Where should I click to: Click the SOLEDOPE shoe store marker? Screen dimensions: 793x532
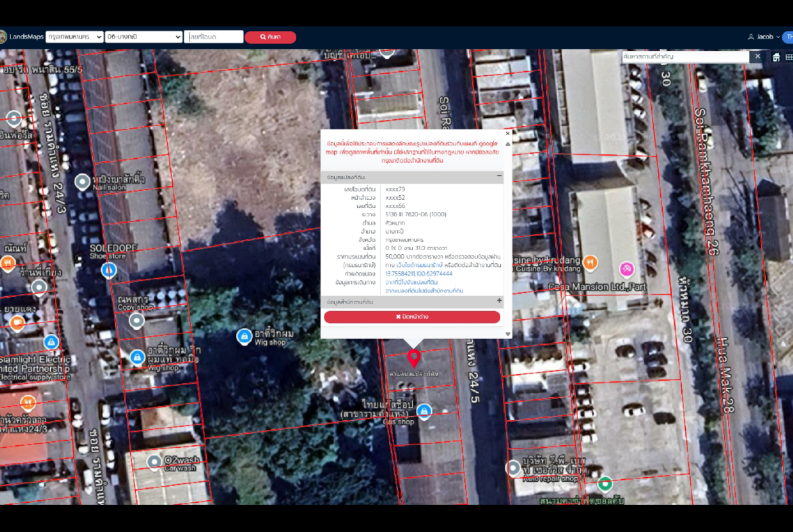tap(108, 270)
